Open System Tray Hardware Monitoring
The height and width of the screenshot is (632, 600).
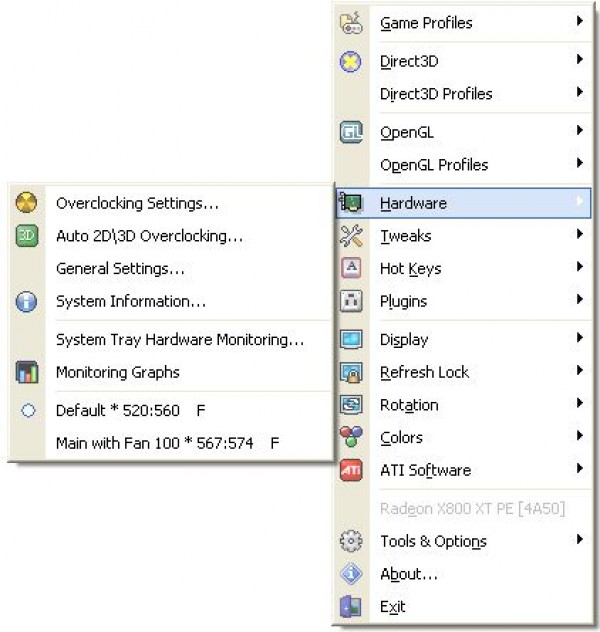point(180,340)
